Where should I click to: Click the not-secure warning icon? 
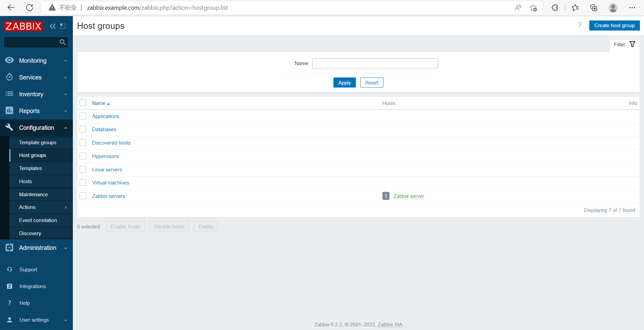52,8
